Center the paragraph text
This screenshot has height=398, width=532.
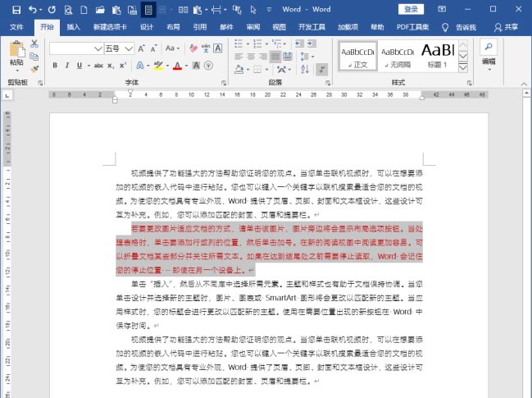(x=251, y=57)
